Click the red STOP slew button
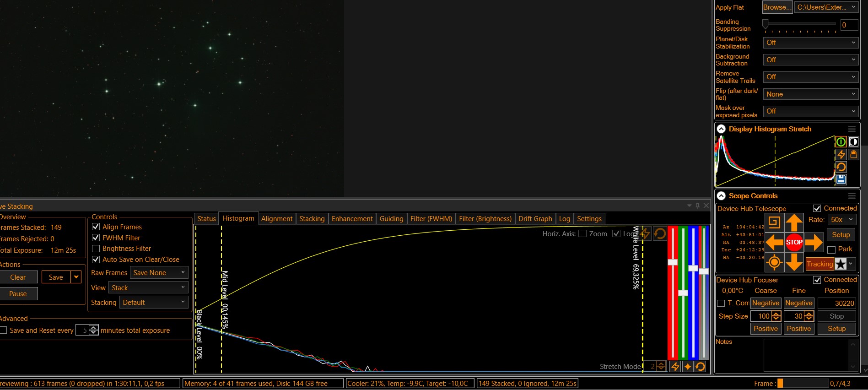868x390 pixels. [794, 242]
